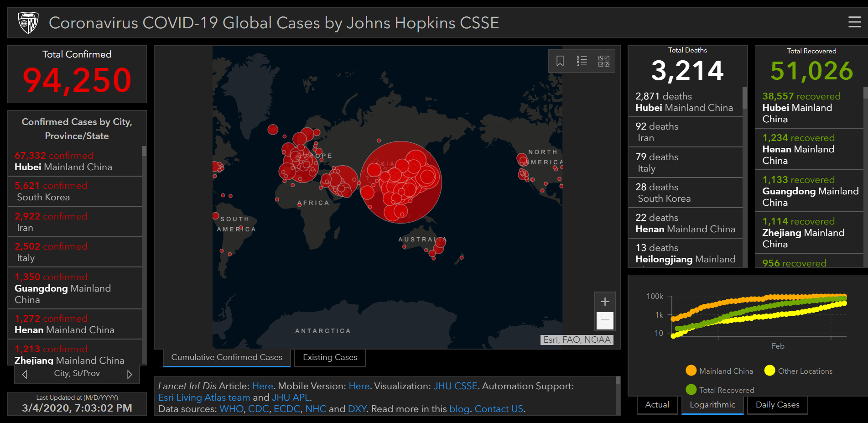Open the WHO data source link

[x=231, y=409]
